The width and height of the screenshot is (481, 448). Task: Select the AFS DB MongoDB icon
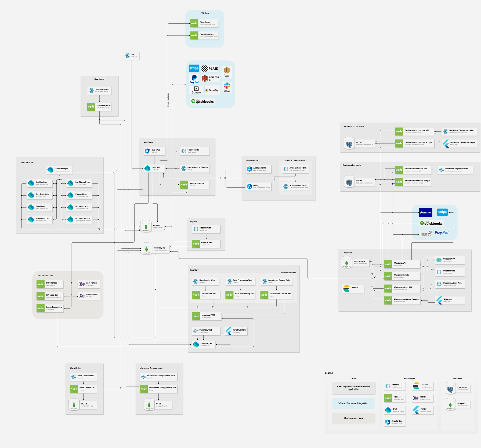(146, 226)
